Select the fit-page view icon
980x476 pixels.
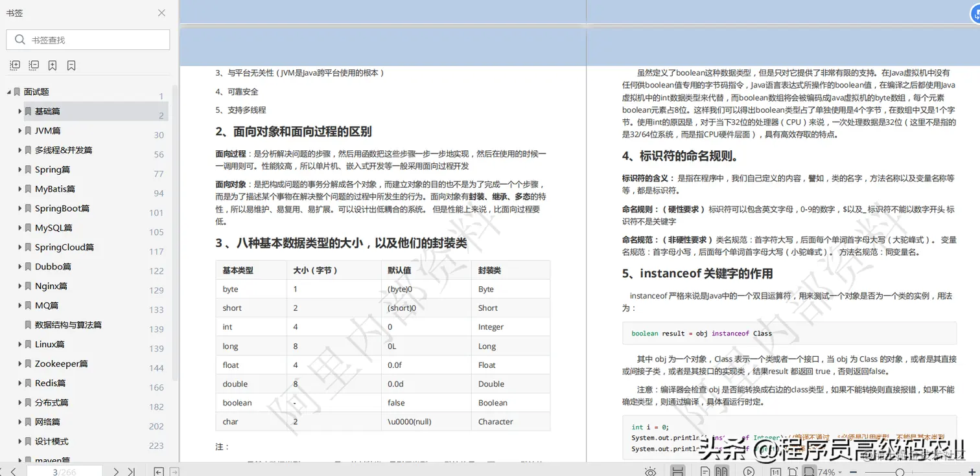(793, 471)
